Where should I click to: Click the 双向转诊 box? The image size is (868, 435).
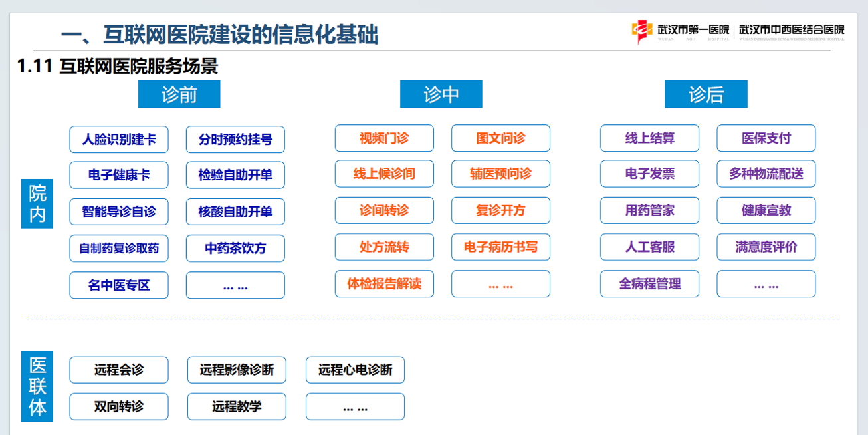[x=119, y=406]
